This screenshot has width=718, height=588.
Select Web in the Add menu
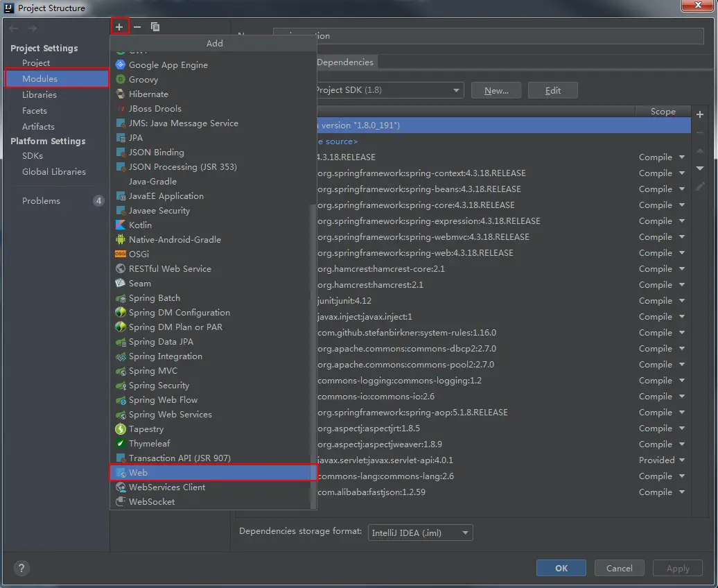pyautogui.click(x=213, y=472)
